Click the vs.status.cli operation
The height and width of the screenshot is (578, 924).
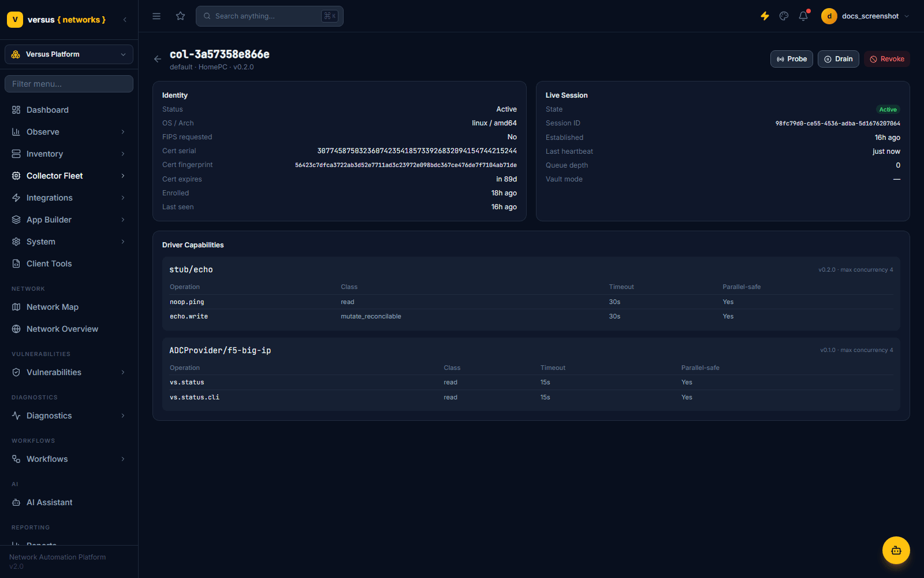(x=195, y=397)
